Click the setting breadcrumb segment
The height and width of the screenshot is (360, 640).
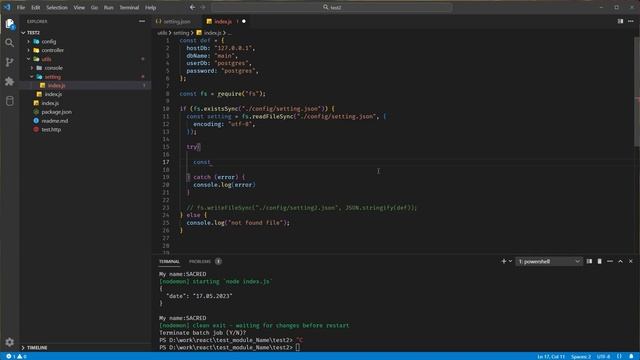[181, 33]
